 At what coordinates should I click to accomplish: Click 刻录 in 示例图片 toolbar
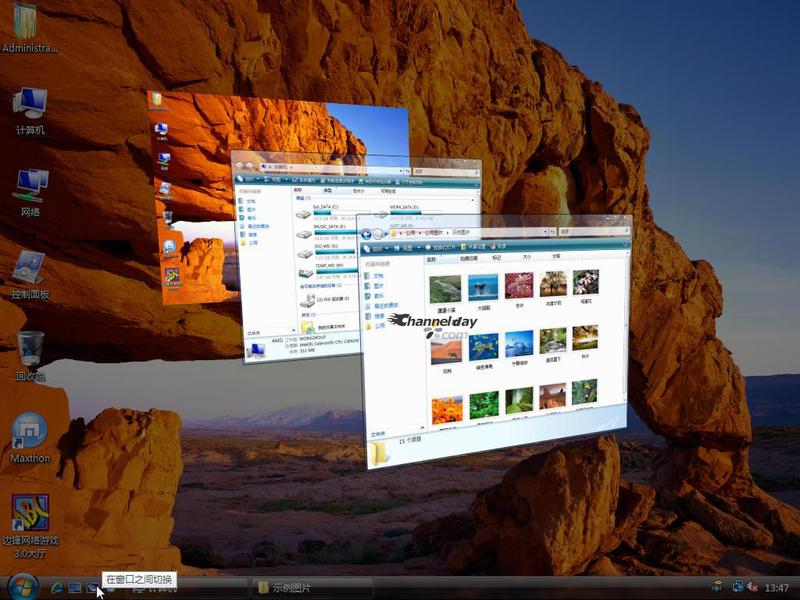tap(499, 246)
